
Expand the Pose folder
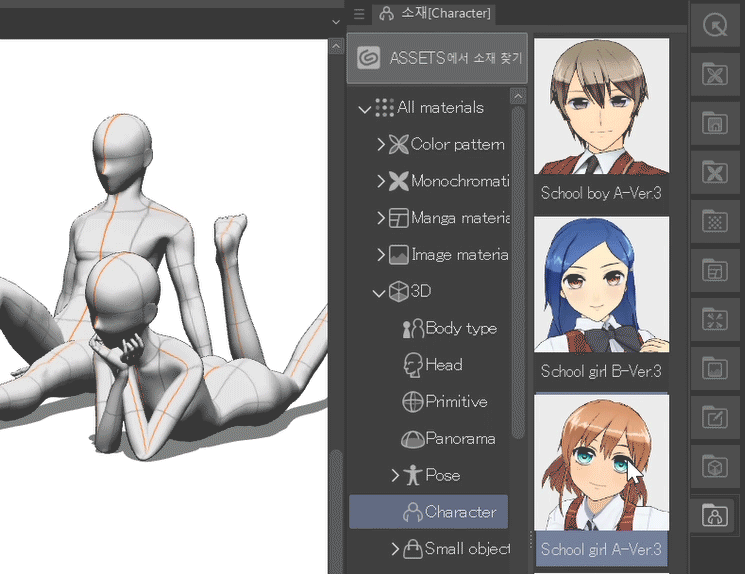click(395, 475)
